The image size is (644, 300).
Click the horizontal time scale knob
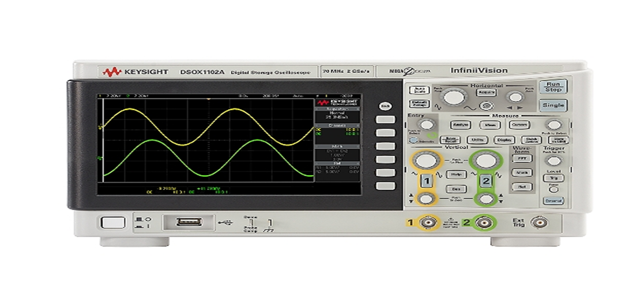(x=453, y=98)
